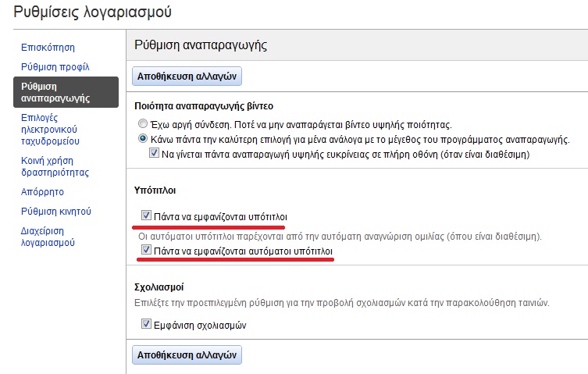588x374 pixels.
Task: Disable the Εμφάνιση σχολιασμών checkbox
Action: pyautogui.click(x=146, y=324)
